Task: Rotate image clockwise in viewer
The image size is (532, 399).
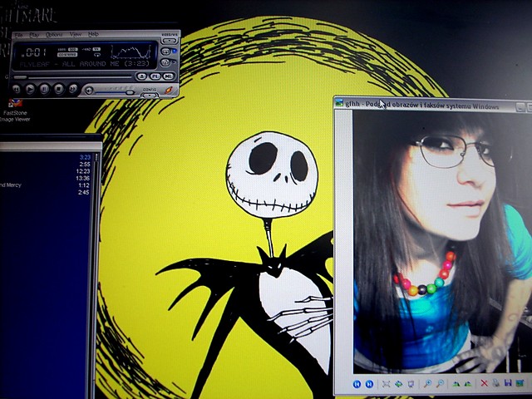Action: (456, 384)
